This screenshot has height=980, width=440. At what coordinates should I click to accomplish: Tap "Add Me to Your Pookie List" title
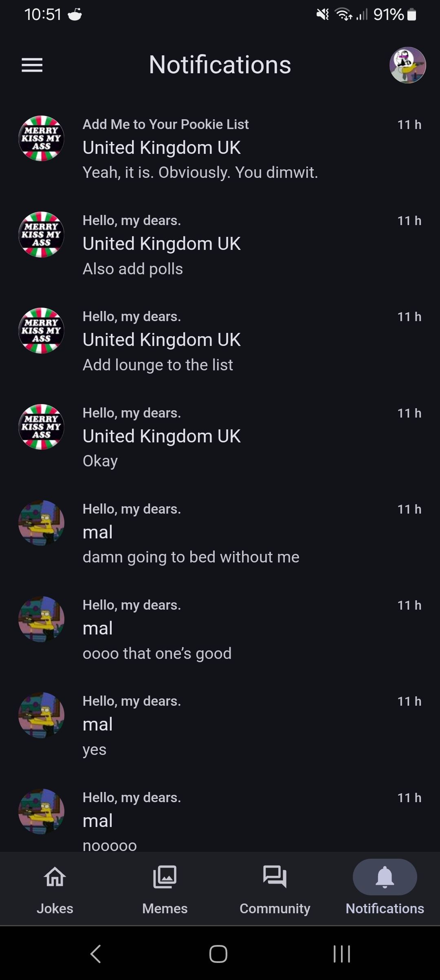point(165,125)
